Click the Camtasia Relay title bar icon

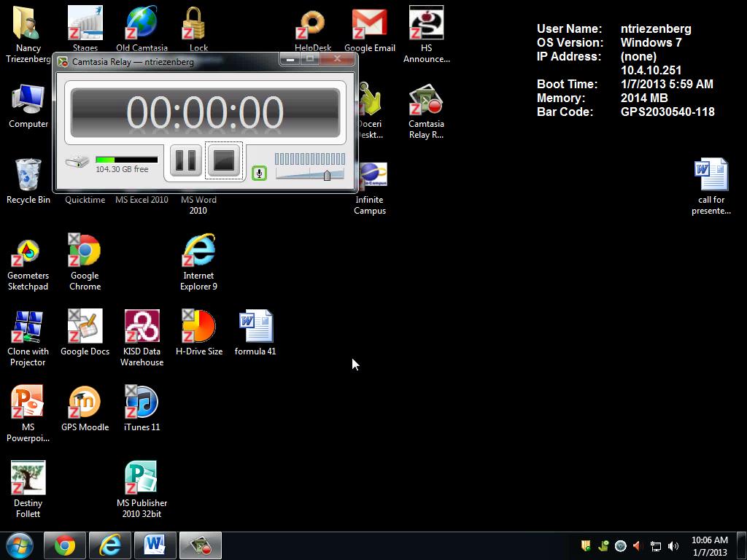click(63, 62)
